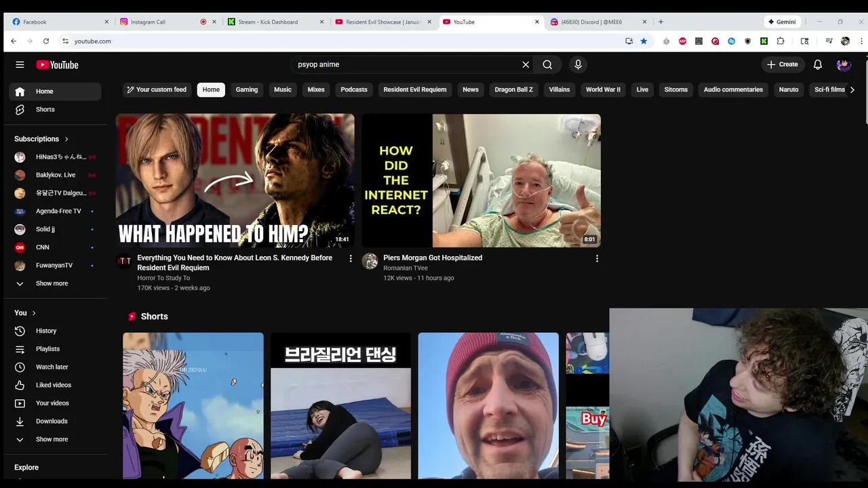Open the FuwanyanTV subscription
868x488 pixels.
pos(55,265)
